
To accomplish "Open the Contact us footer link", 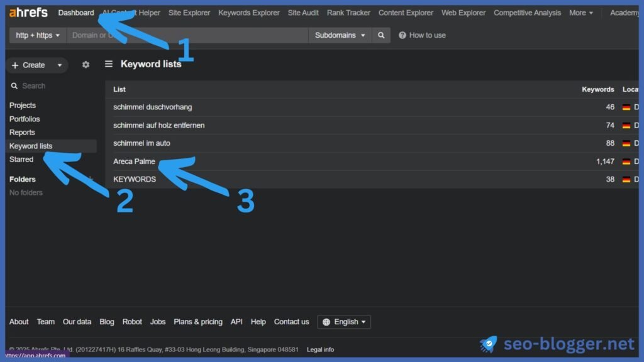I will pyautogui.click(x=292, y=322).
